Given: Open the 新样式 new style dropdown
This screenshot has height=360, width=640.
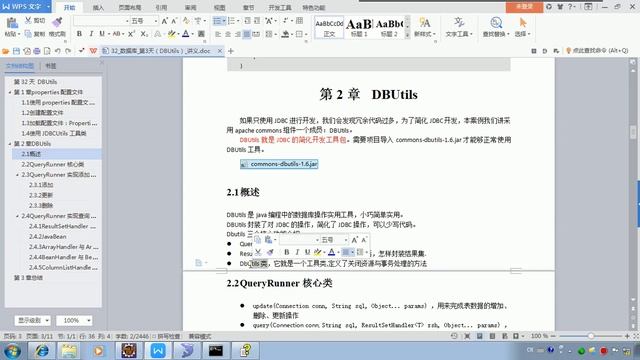Looking at the screenshot, I should click(425, 28).
